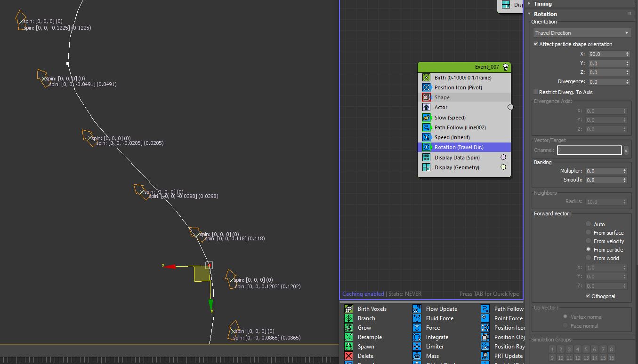Click the Path Follow operator icon in event
The height and width of the screenshot is (364, 638).
[x=426, y=127]
